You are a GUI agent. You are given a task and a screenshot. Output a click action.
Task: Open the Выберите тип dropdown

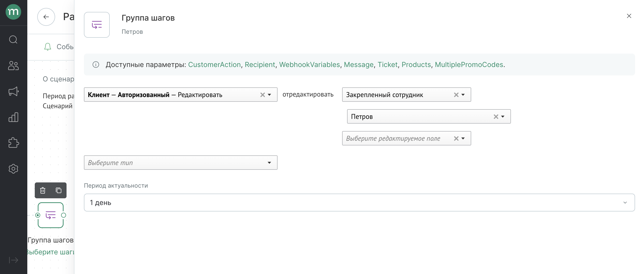coord(180,163)
